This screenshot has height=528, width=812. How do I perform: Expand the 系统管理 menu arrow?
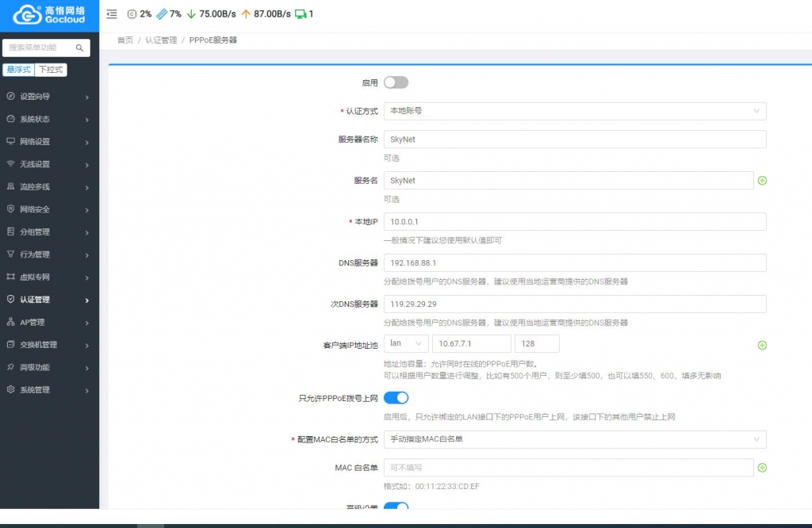(87, 390)
